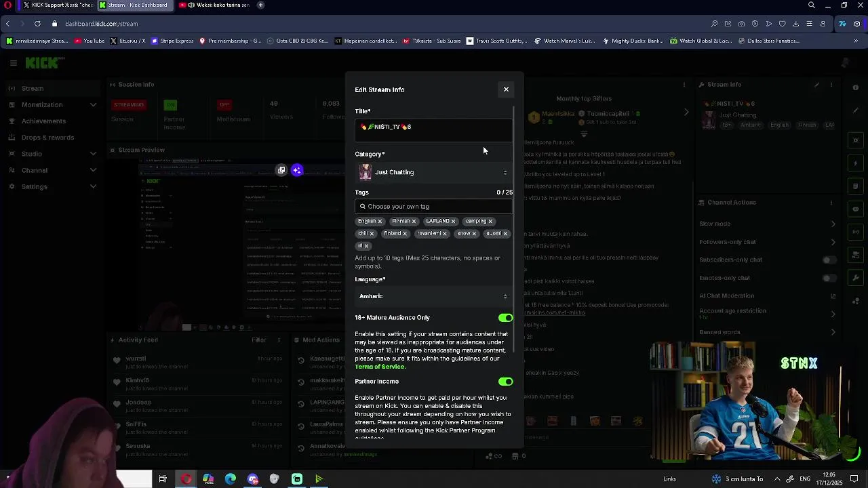
Task: Open the Filter button in Activity Feed
Action: tap(259, 340)
